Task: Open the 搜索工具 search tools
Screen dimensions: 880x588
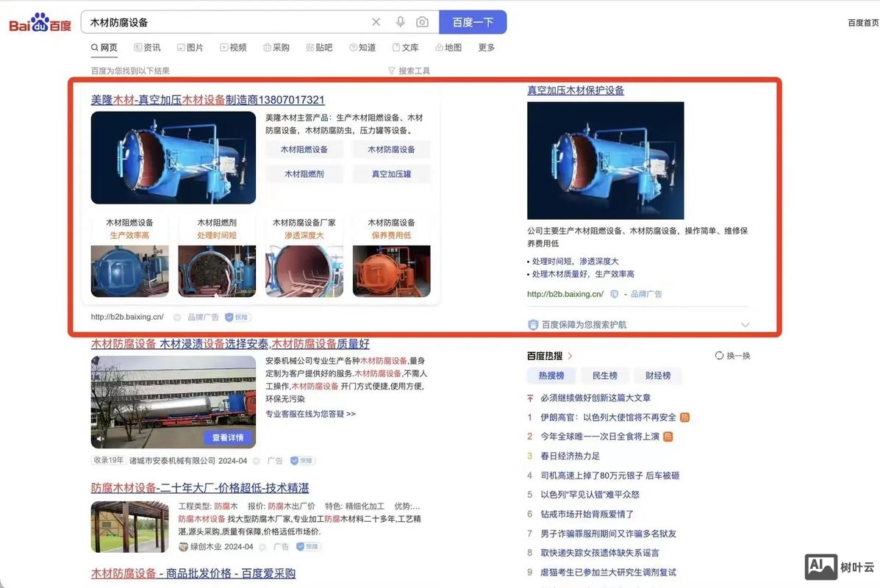Action: (409, 70)
